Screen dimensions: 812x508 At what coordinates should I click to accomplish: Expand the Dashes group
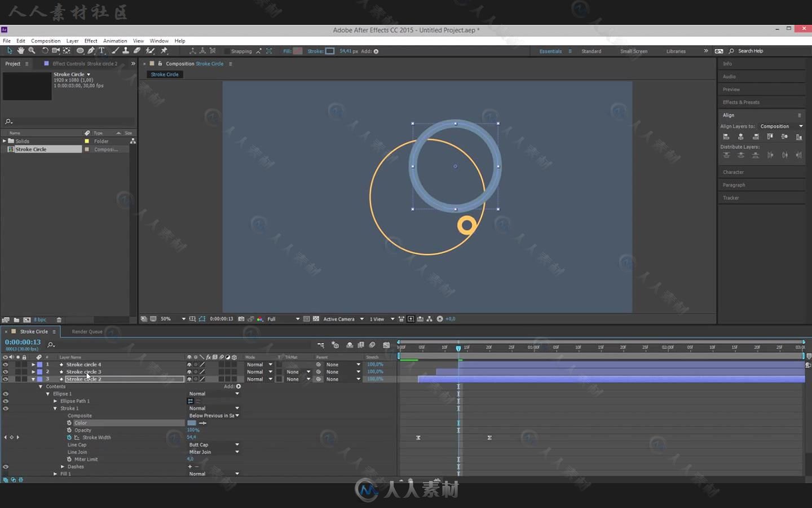point(63,467)
